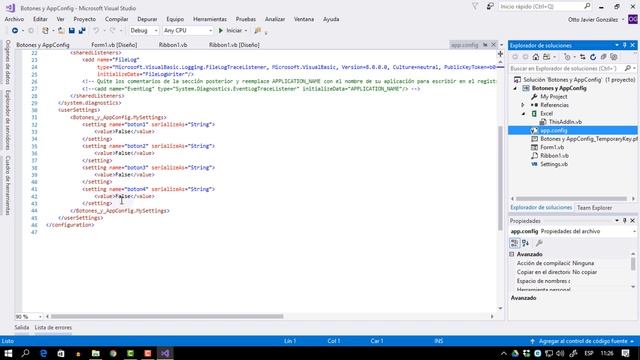The width and height of the screenshot is (640, 360).
Task: Click the Find in Files toolbar icon
Action: (x=258, y=31)
